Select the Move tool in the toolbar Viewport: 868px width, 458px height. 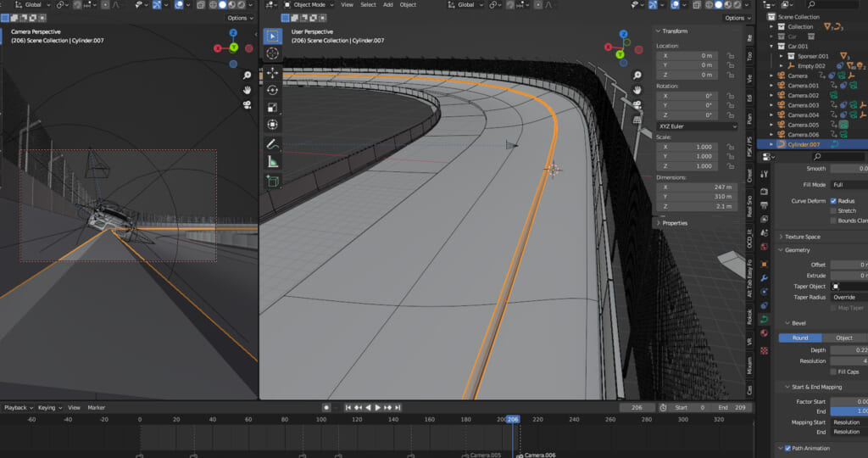coord(272,71)
